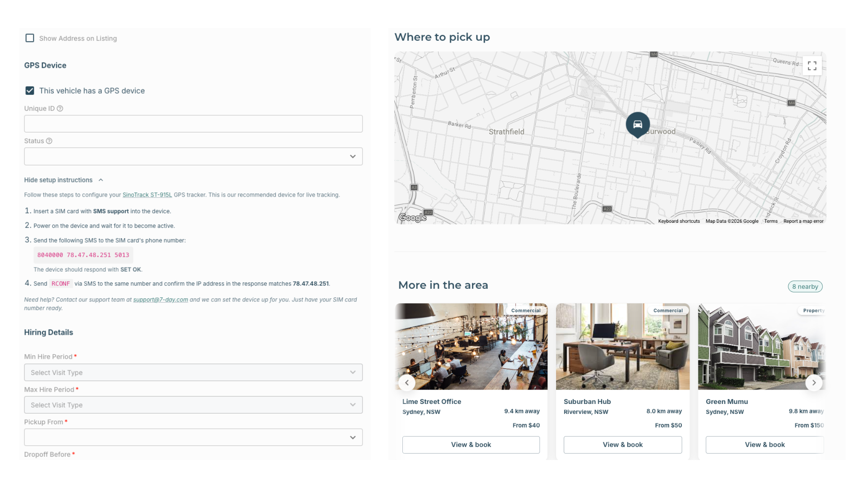Screen dimensions: 868x488
Task: Open the Status dropdown
Action: pos(193,156)
